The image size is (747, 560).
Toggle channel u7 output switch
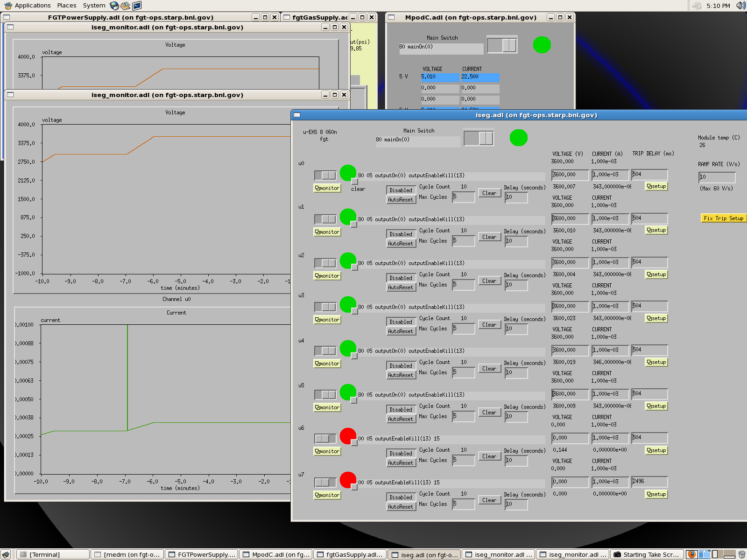pyautogui.click(x=325, y=483)
